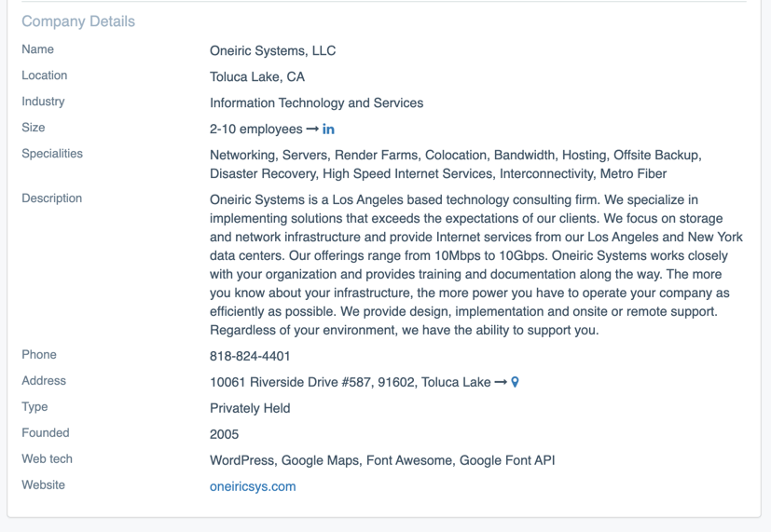Select the company name Oneiric Systems, LLC
Screen dimensions: 771x532
click(x=272, y=51)
